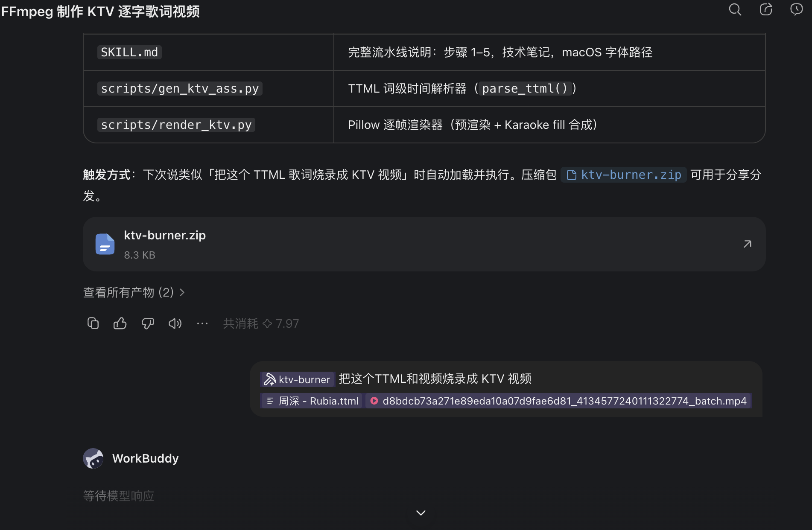Click the share conversation icon
Screen dimensions: 812x530
click(x=766, y=9)
